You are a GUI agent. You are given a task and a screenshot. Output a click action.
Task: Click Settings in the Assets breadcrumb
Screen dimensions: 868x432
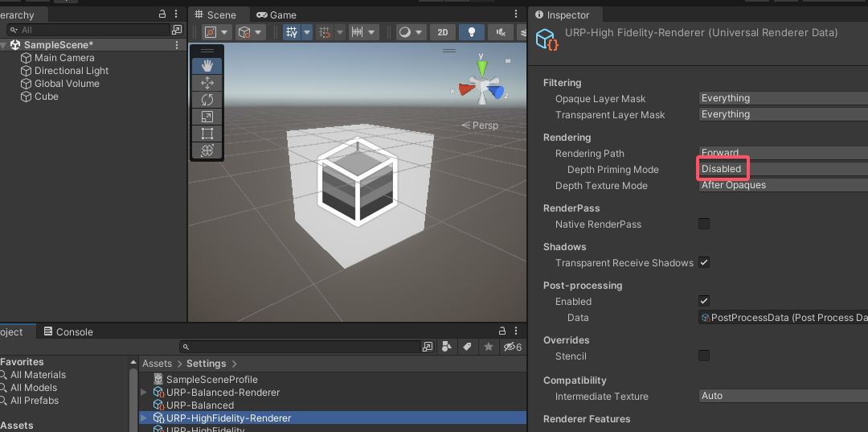[x=206, y=364]
